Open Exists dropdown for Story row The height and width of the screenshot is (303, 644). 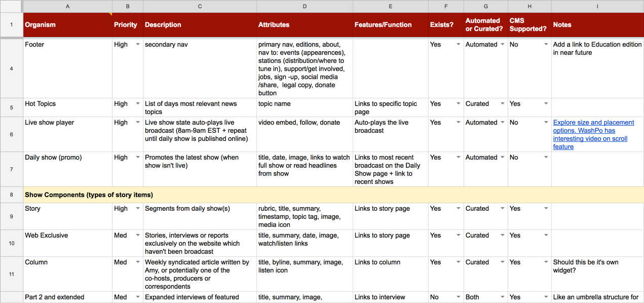click(458, 209)
